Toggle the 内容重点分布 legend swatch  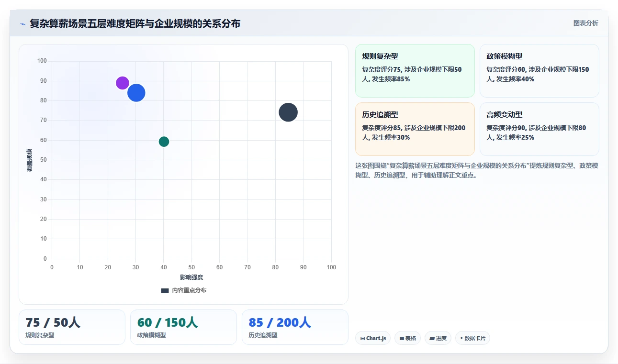point(165,290)
